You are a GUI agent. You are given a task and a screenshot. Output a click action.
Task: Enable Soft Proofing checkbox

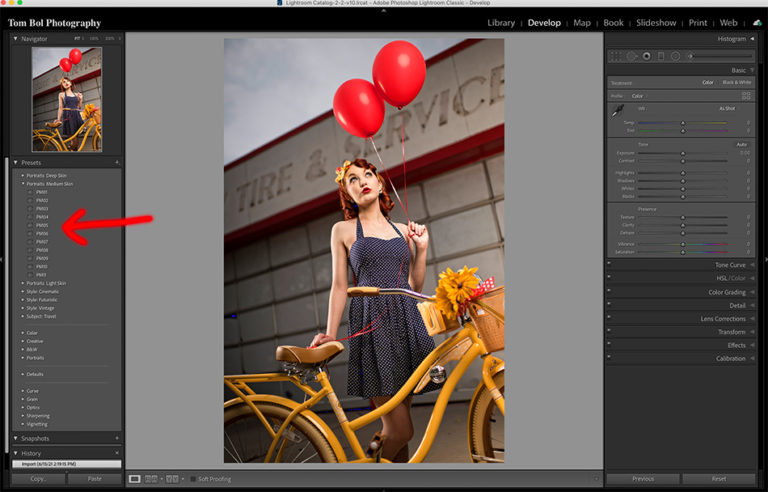click(193, 479)
